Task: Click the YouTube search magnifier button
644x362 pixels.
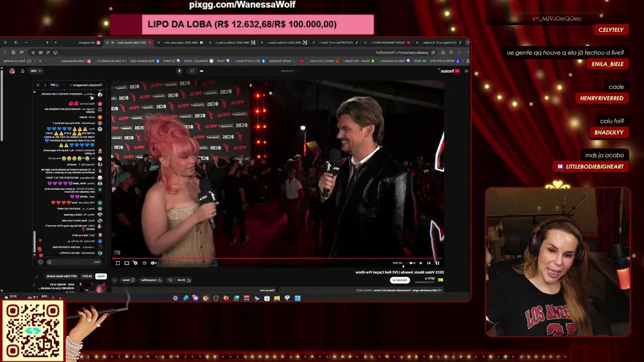Action: [x=192, y=71]
